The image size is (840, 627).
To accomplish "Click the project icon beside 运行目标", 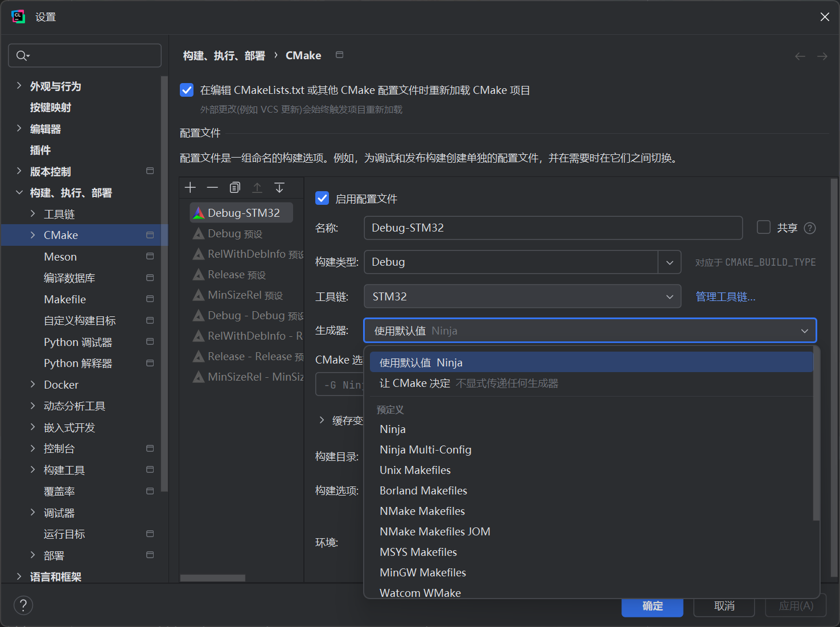I will (x=150, y=534).
